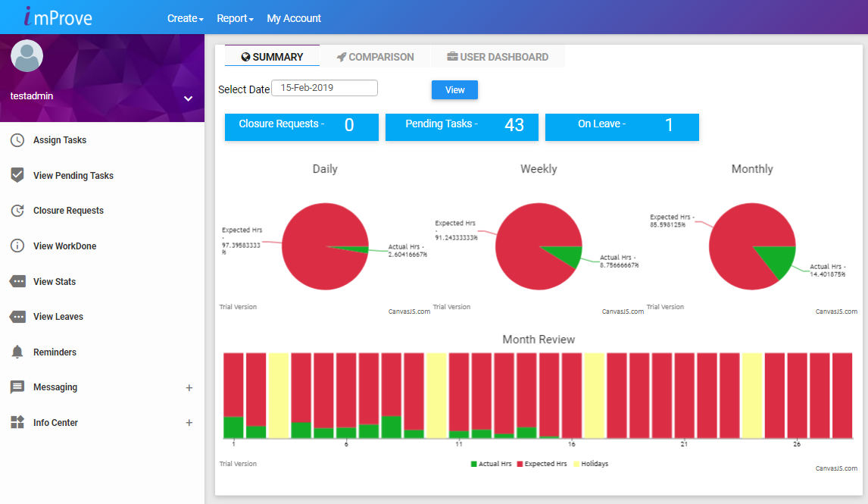Click the Actual Hrs 2.60416667% label
This screenshot has width=868, height=504.
[407, 251]
